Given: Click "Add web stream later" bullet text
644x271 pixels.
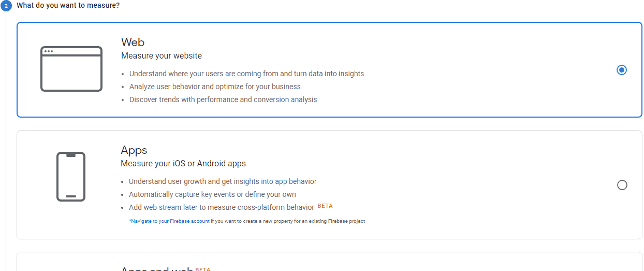Looking at the screenshot, I should click(222, 207).
